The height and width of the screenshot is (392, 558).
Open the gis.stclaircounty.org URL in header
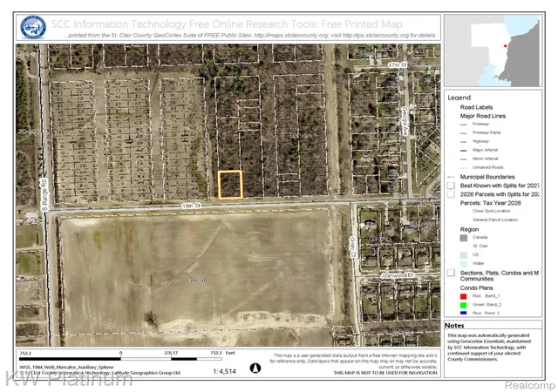[x=376, y=35]
